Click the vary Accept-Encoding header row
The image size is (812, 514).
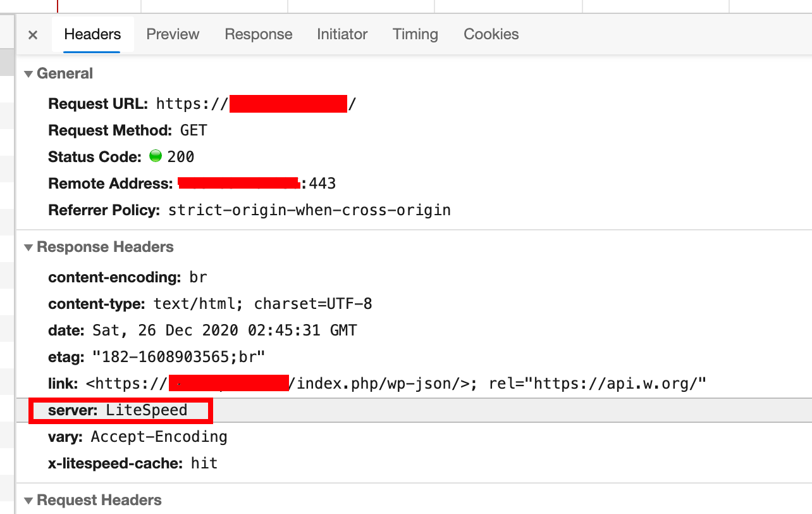click(138, 437)
